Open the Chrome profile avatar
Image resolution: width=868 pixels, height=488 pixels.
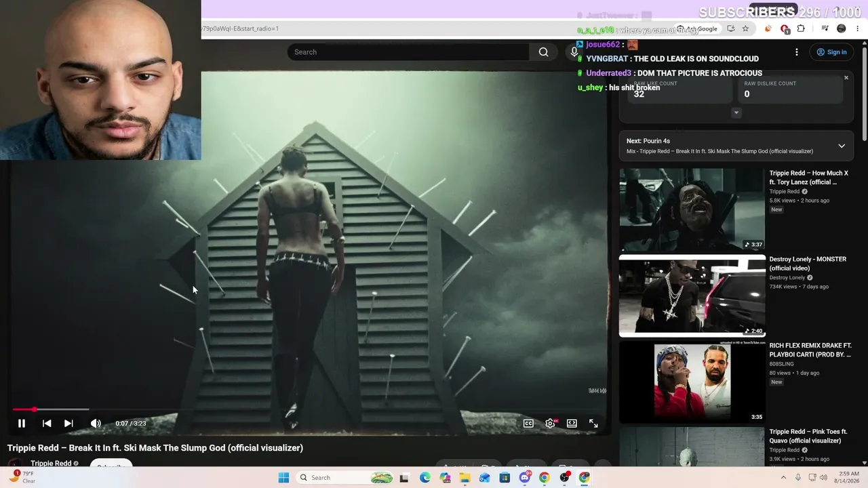point(842,28)
